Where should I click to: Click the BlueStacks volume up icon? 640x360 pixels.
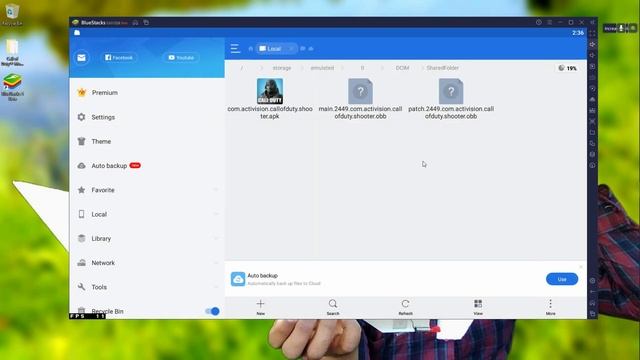pyautogui.click(x=592, y=44)
